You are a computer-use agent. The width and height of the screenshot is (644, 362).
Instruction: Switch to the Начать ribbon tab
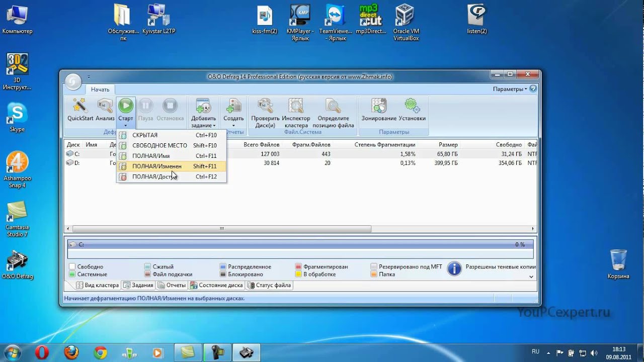pyautogui.click(x=100, y=89)
